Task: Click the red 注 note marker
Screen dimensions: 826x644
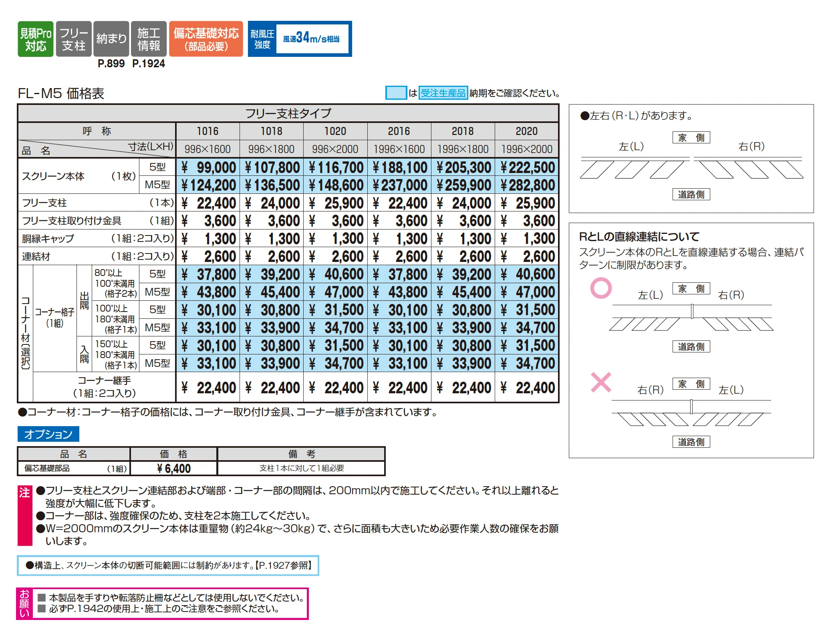Action: [25, 515]
